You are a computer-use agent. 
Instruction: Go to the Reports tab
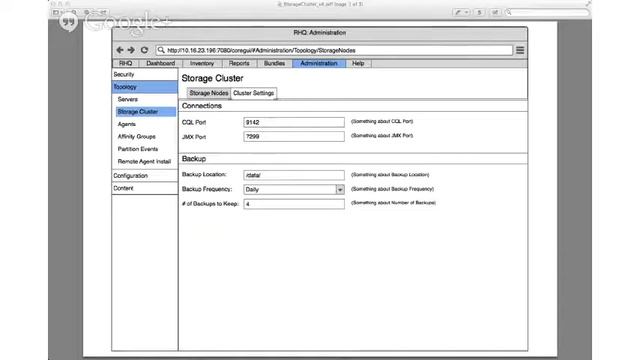(239, 63)
